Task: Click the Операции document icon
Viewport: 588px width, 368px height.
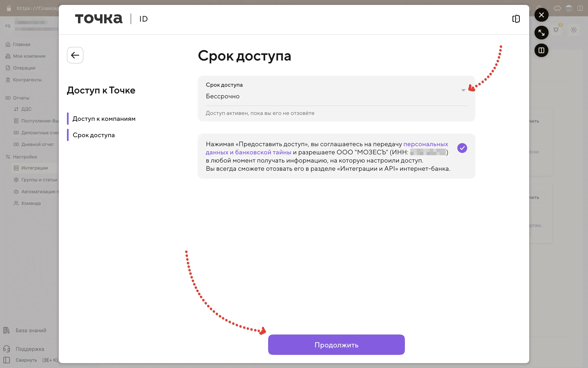Action: [x=8, y=68]
